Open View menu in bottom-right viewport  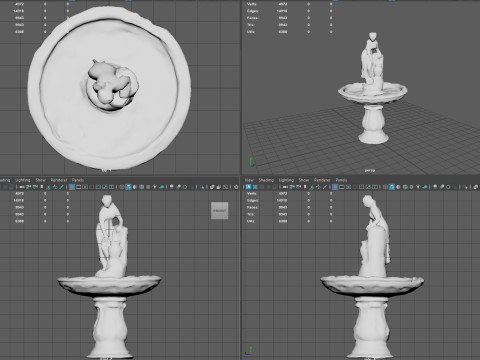tap(249, 180)
